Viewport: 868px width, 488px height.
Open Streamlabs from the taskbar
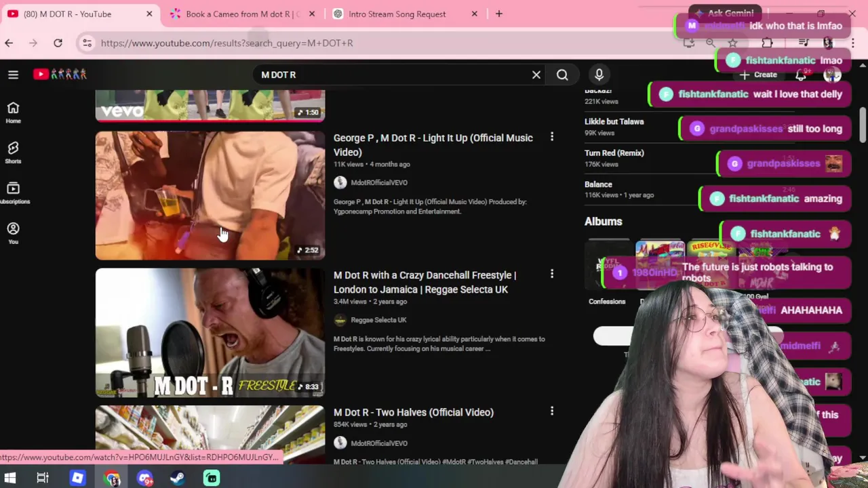(x=212, y=478)
